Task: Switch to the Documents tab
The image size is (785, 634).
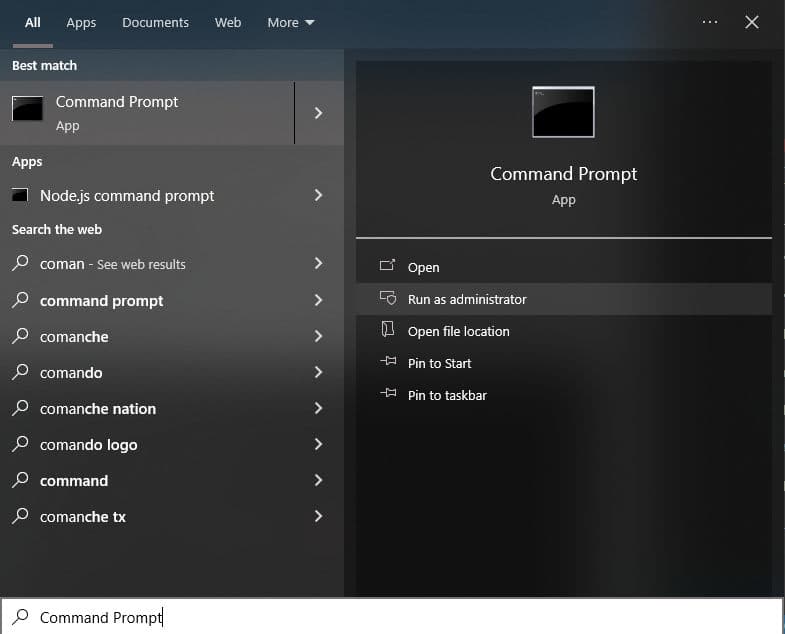Action: (155, 22)
